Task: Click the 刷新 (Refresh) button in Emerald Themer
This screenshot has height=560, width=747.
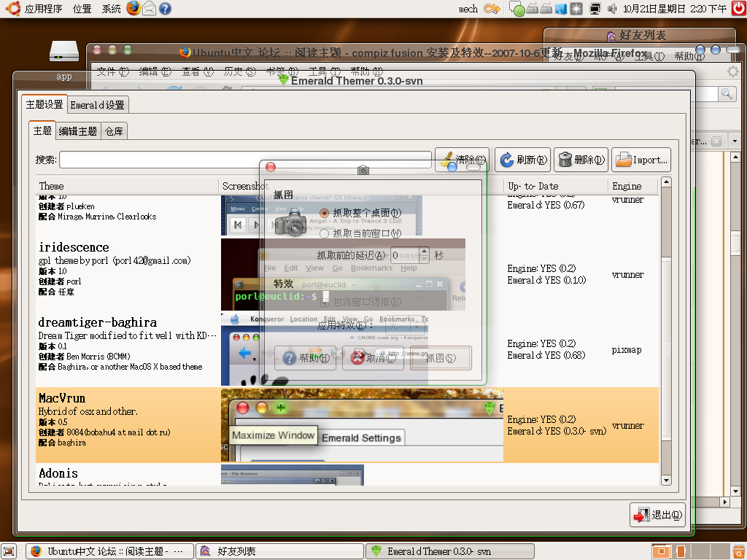Action: (522, 160)
